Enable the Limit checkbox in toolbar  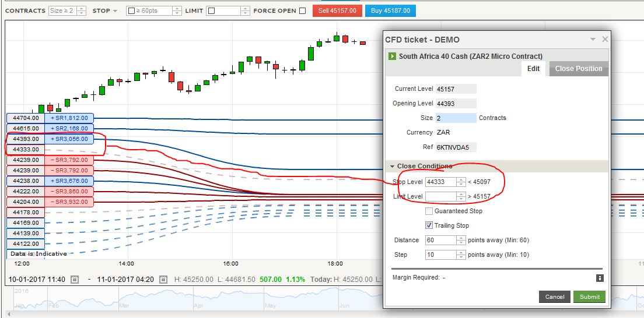tap(212, 11)
